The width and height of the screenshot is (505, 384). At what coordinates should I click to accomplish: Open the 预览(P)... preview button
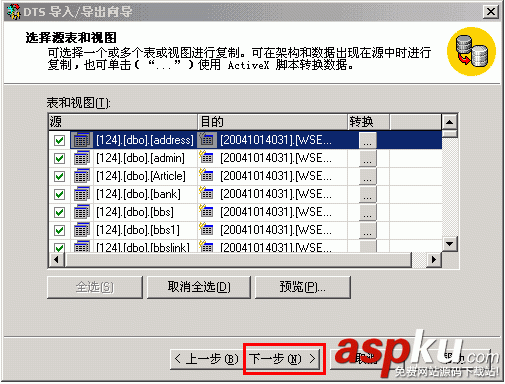pos(303,287)
